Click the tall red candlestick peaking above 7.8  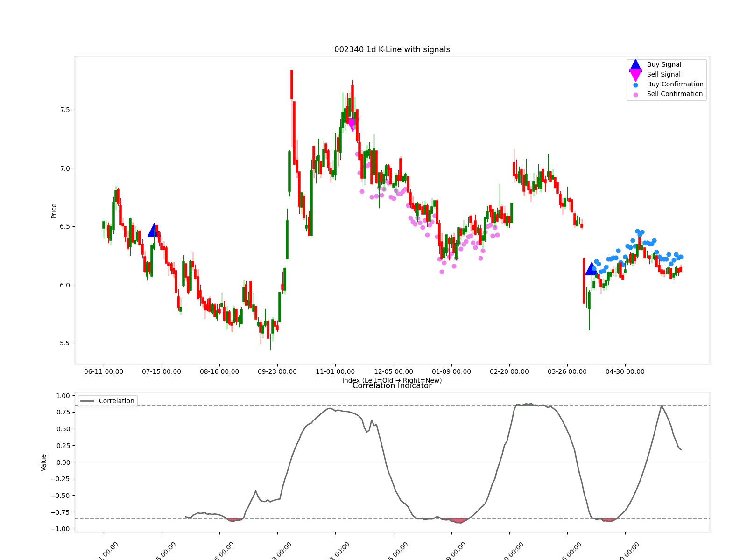click(x=292, y=84)
